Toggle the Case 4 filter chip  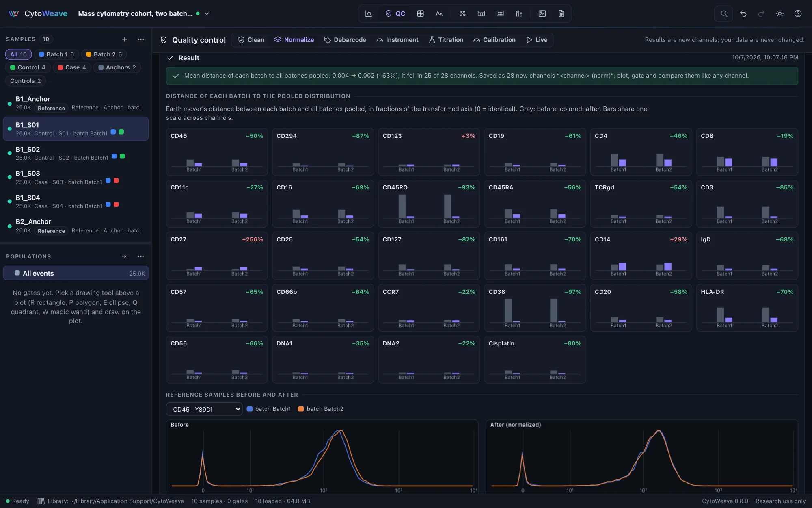coord(72,67)
